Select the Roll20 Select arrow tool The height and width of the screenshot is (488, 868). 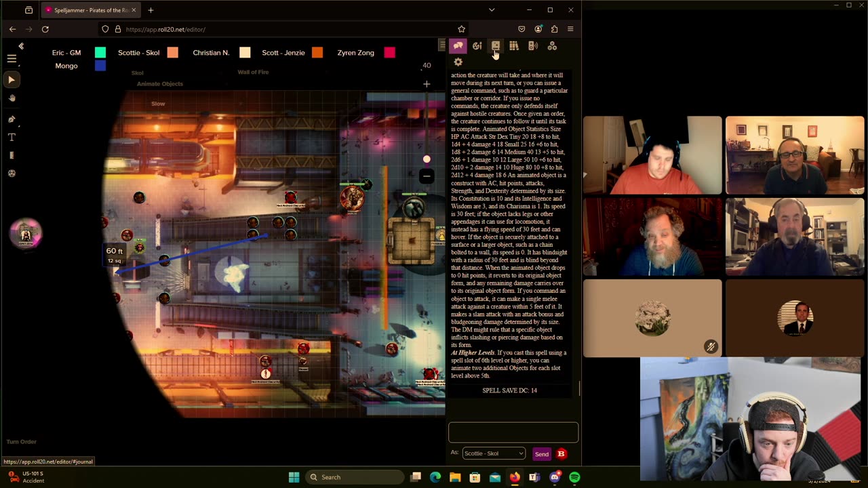point(12,80)
